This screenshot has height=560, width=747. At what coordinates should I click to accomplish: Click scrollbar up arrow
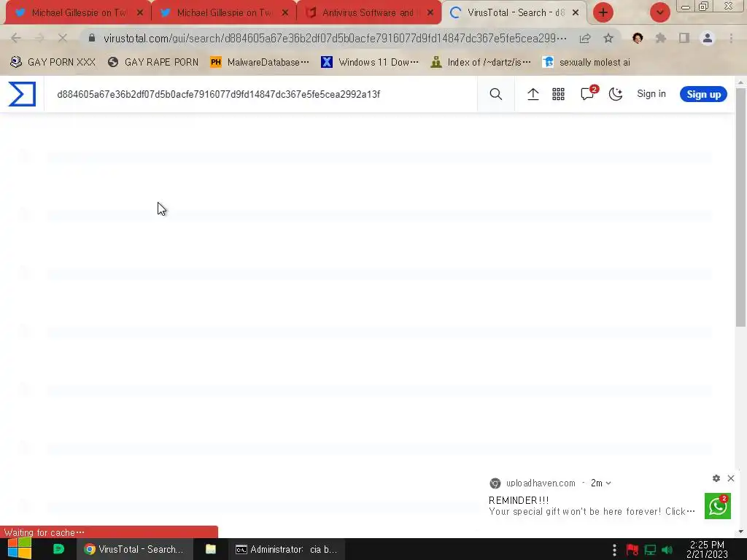[x=740, y=82]
